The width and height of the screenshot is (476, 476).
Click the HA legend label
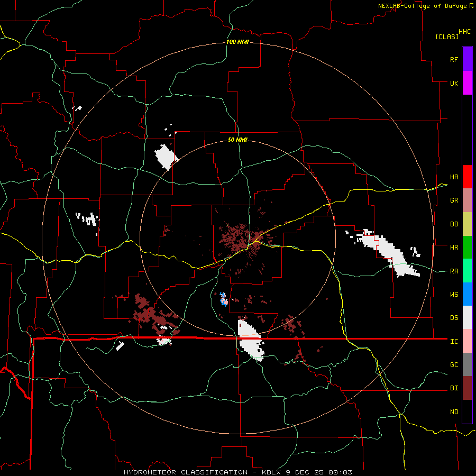click(454, 177)
